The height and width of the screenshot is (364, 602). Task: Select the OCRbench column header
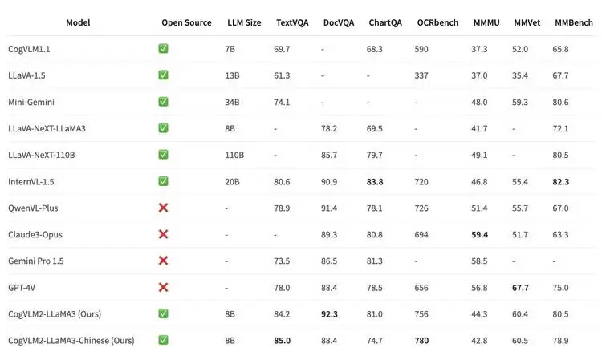436,22
